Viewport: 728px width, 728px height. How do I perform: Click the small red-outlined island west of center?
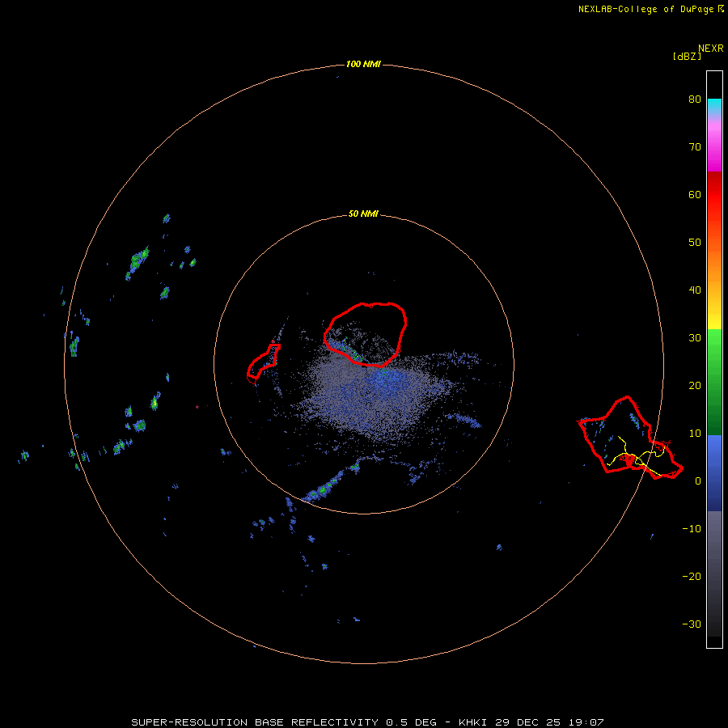coord(263,363)
